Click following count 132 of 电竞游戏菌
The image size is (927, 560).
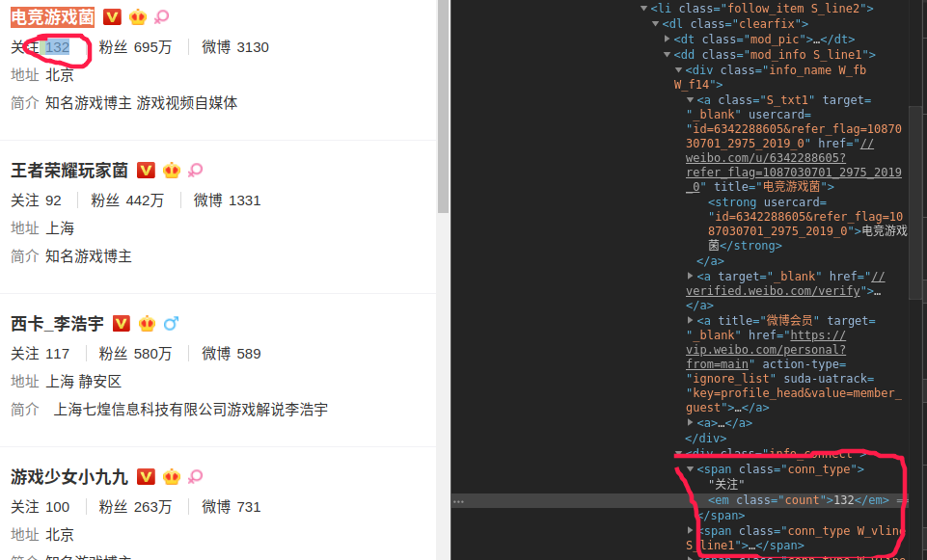tap(57, 47)
